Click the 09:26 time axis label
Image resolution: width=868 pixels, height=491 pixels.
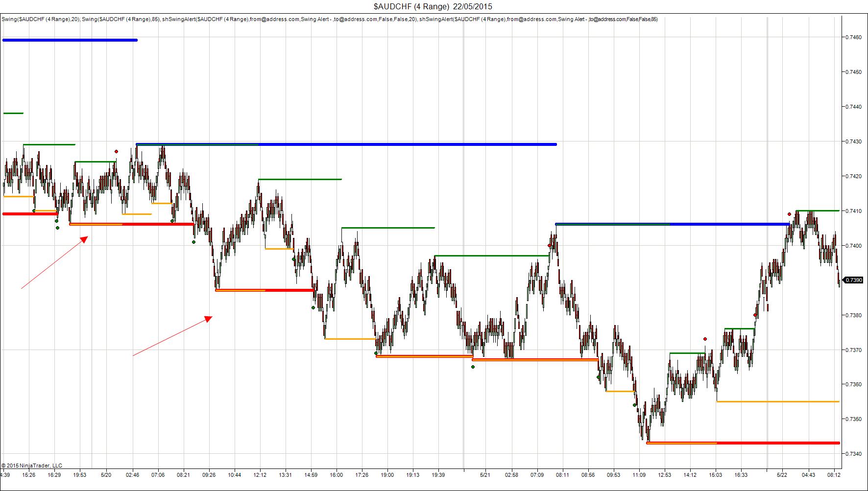click(209, 475)
